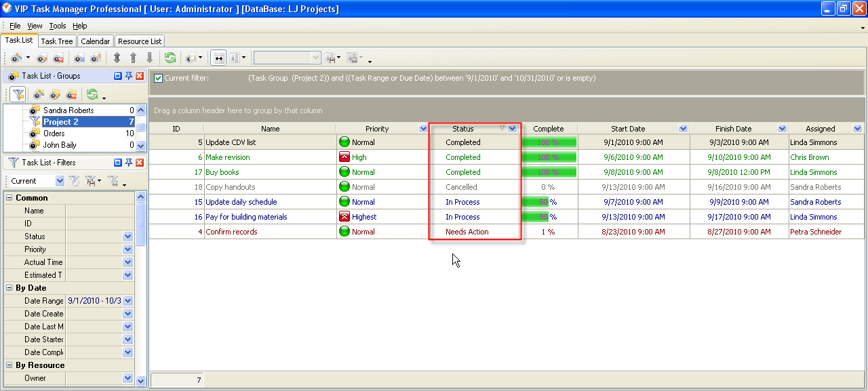
Task: Click the Edit Task icon in main toolbar
Action: [42, 58]
